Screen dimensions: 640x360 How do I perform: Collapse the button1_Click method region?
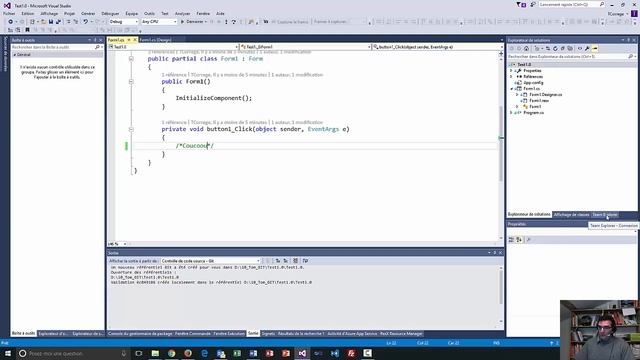tap(131, 129)
